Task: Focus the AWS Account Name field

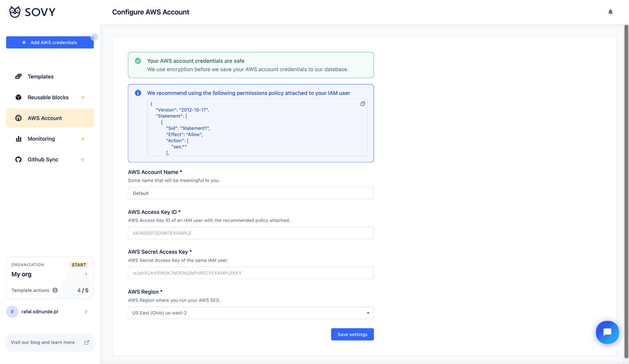Action: 251,193
